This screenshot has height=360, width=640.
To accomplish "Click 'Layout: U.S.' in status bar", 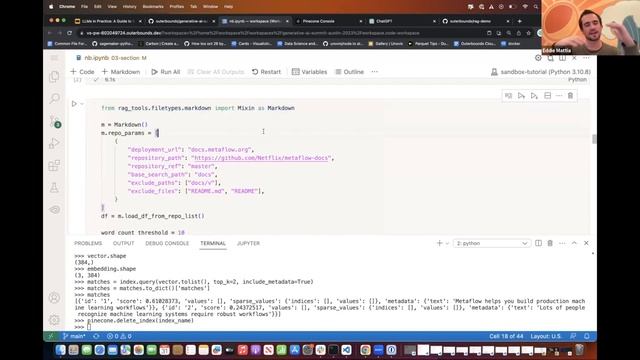I will click(546, 336).
